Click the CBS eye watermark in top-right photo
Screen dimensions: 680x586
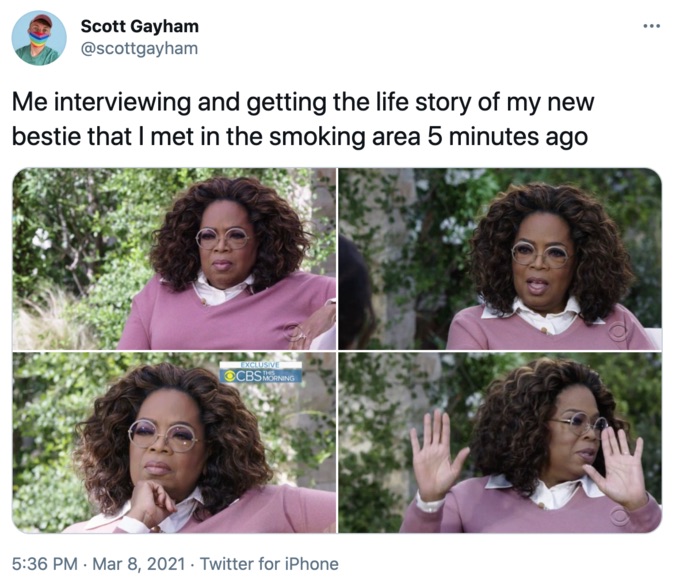618,332
